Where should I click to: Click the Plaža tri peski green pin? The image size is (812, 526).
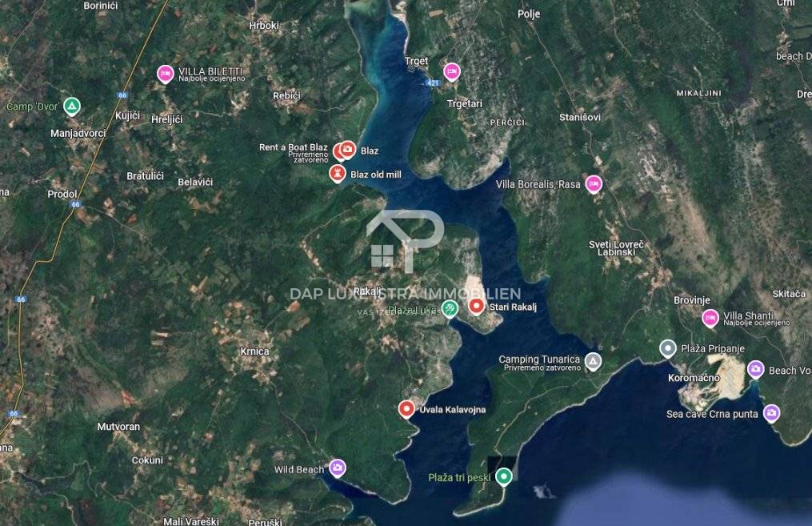pyautogui.click(x=503, y=476)
